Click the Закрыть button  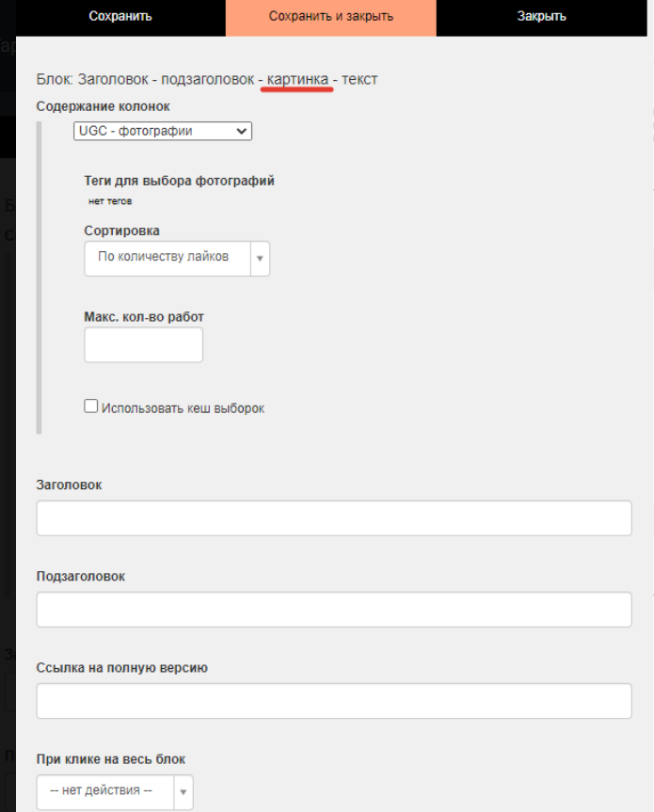tap(542, 18)
